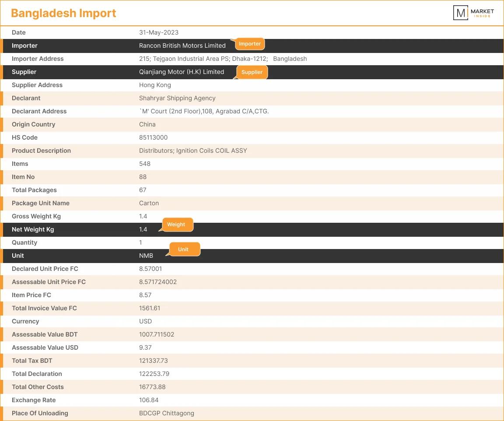Click the orange Weight callout badge

pos(177,224)
